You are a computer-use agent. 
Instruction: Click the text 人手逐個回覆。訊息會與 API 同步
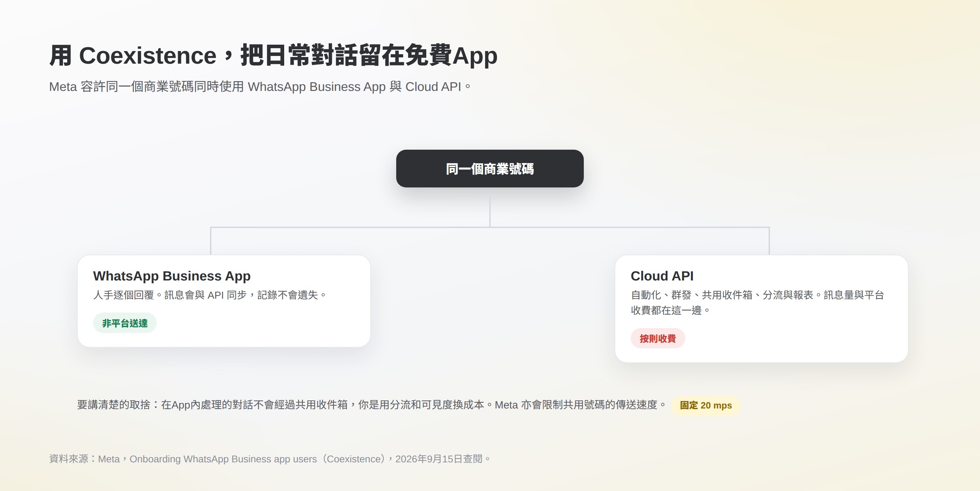coord(210,295)
